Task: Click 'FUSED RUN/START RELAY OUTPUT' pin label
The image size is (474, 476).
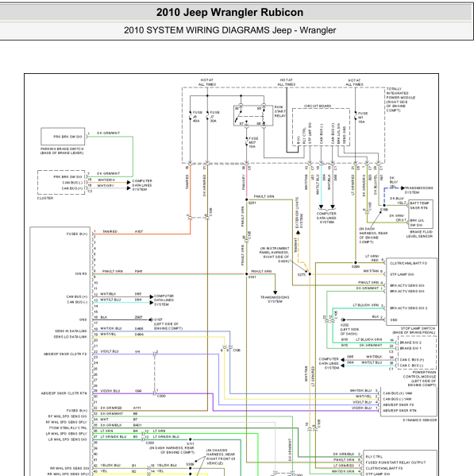Action: (x=395, y=462)
